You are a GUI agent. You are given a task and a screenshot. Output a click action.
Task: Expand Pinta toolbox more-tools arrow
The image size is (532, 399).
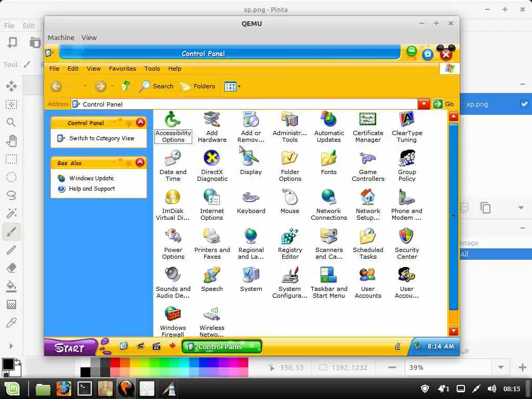11,346
